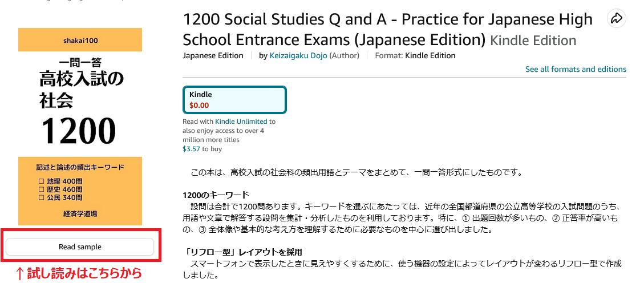View See all formats and editions
This screenshot has width=644, height=287.
coord(576,69)
